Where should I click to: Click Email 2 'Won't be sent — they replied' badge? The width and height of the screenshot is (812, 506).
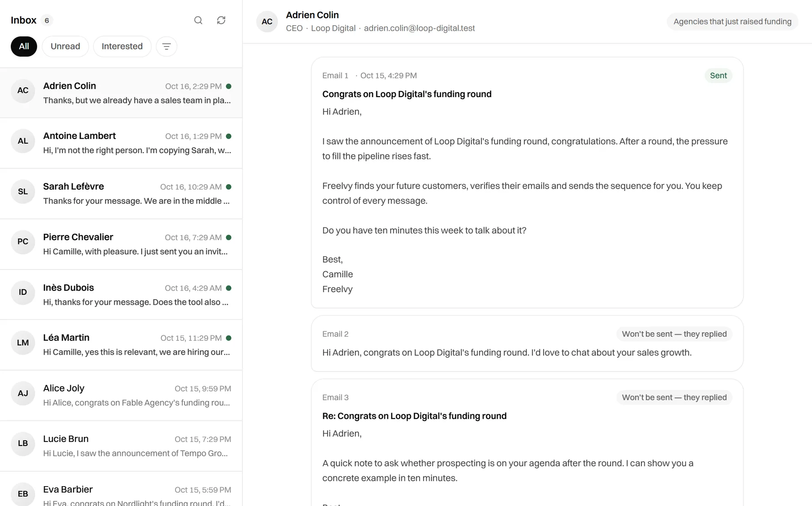tap(674, 334)
